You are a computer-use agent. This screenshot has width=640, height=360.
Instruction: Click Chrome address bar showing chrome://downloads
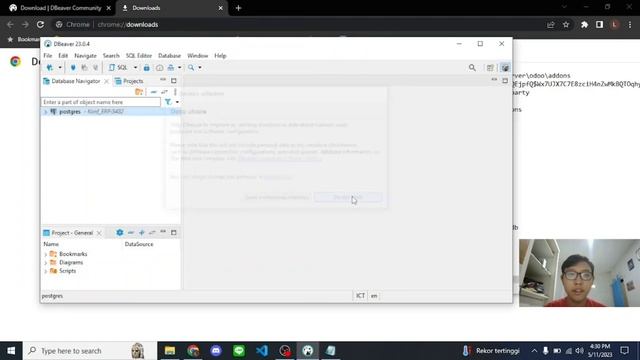[298, 24]
